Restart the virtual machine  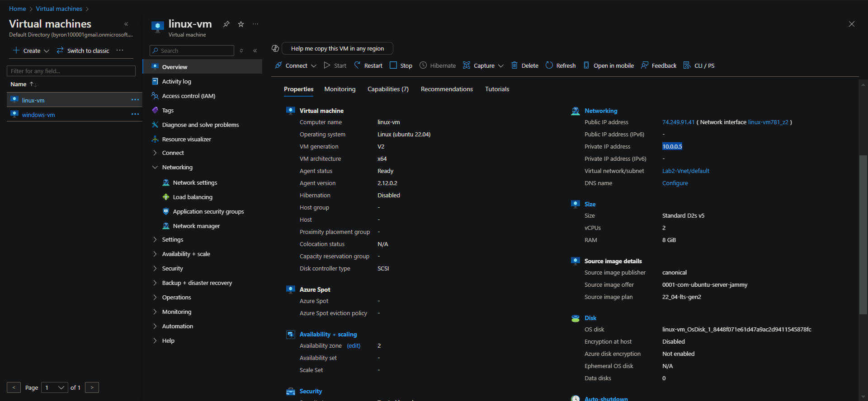[368, 65]
